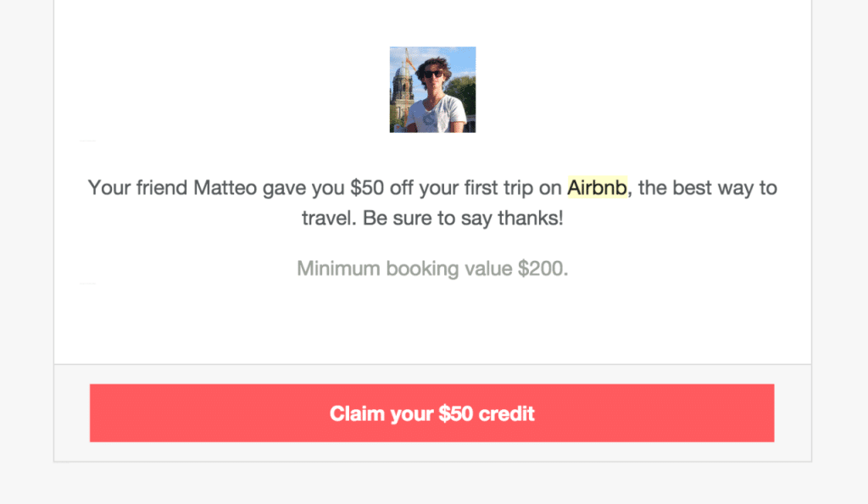Click the cathedral dome in the photo
The image size is (868, 504).
pyautogui.click(x=401, y=71)
